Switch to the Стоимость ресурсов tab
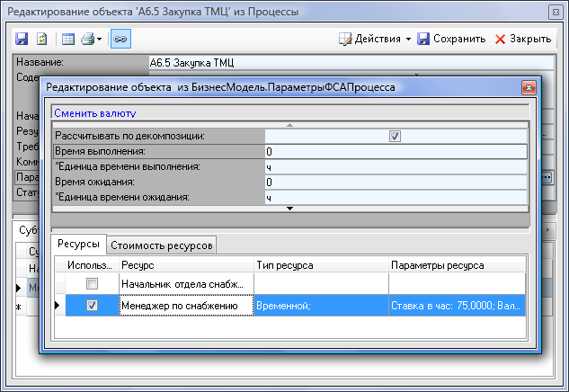 [162, 245]
